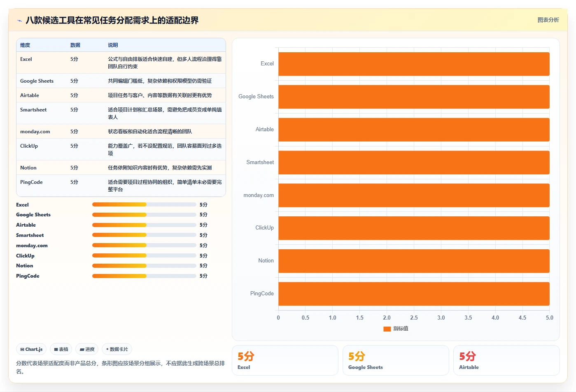Viewport: 576px width, 392px height.
Task: Click the orange Airtable chart bar
Action: (x=414, y=130)
